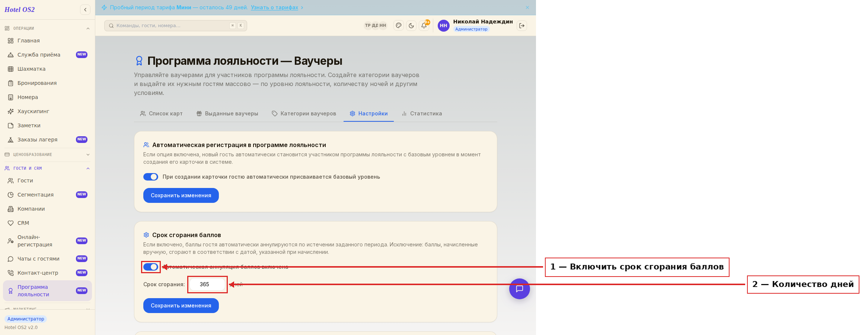
Task: Switch to Список карт tab
Action: (161, 114)
